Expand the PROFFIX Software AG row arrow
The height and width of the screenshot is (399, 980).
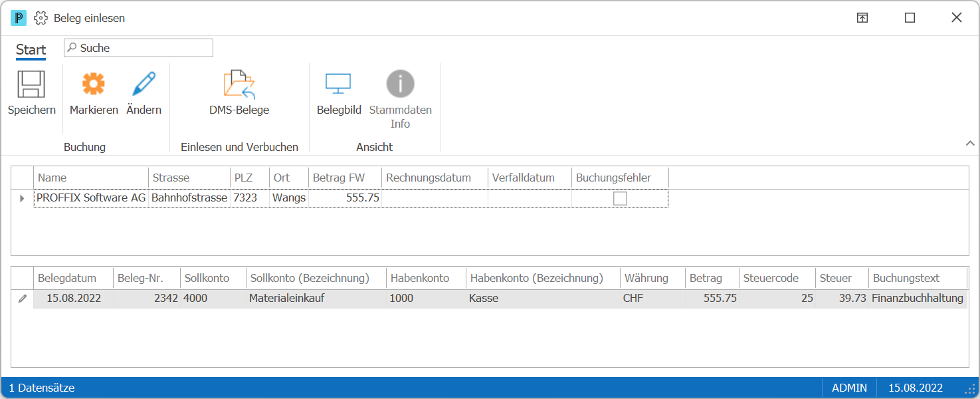tap(22, 198)
